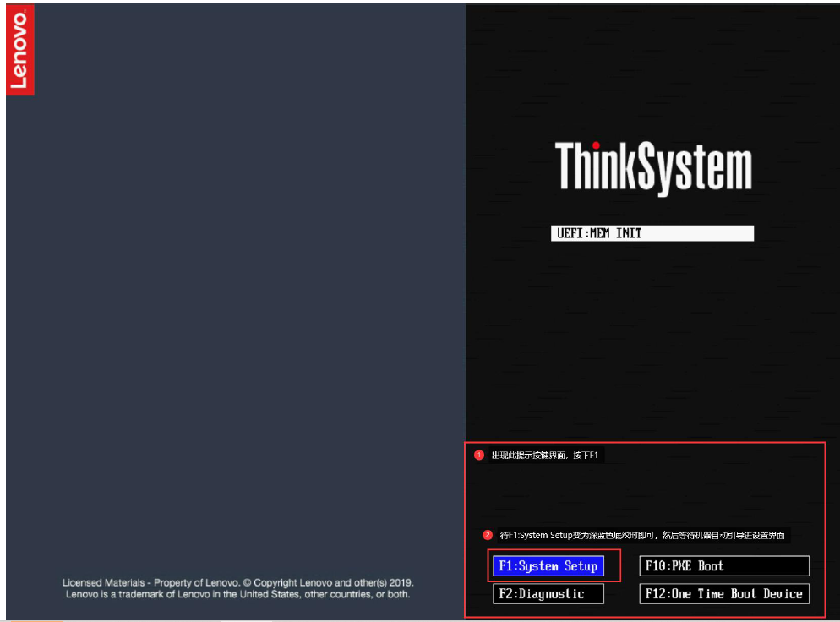The image size is (840, 622).
Task: Select the F1:System Setup button
Action: [x=548, y=565]
